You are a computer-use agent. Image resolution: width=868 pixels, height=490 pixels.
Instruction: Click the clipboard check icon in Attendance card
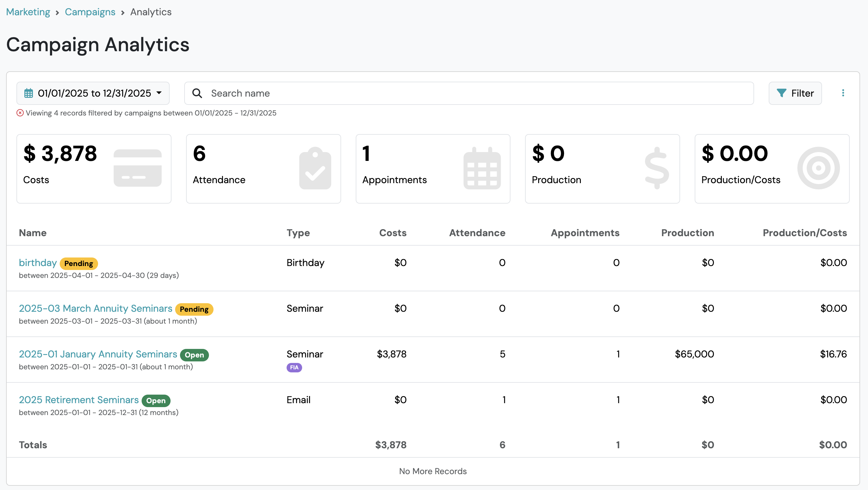[x=315, y=168]
